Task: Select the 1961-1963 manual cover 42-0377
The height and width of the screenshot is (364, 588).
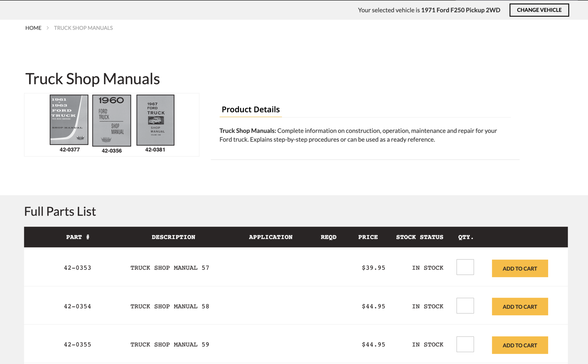Action: [69, 120]
